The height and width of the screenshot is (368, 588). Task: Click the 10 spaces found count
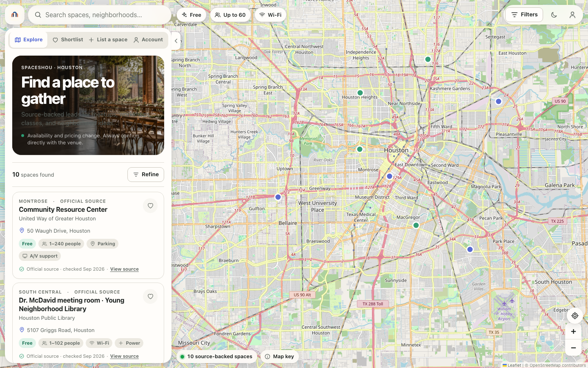click(x=33, y=175)
